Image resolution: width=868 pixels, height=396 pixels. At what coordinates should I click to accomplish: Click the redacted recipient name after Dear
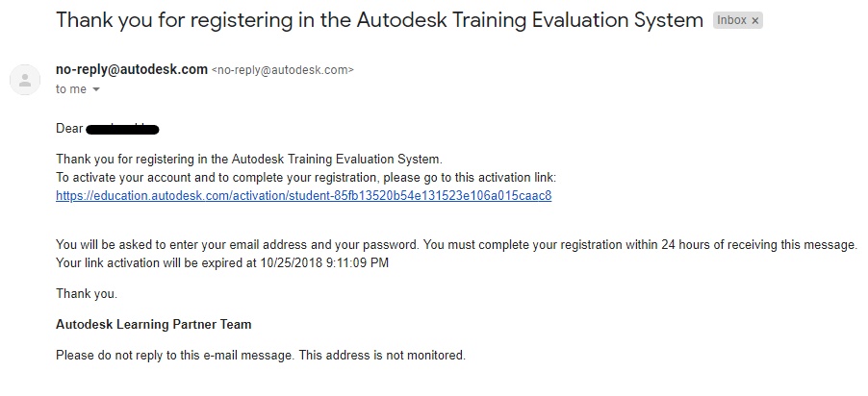click(122, 129)
